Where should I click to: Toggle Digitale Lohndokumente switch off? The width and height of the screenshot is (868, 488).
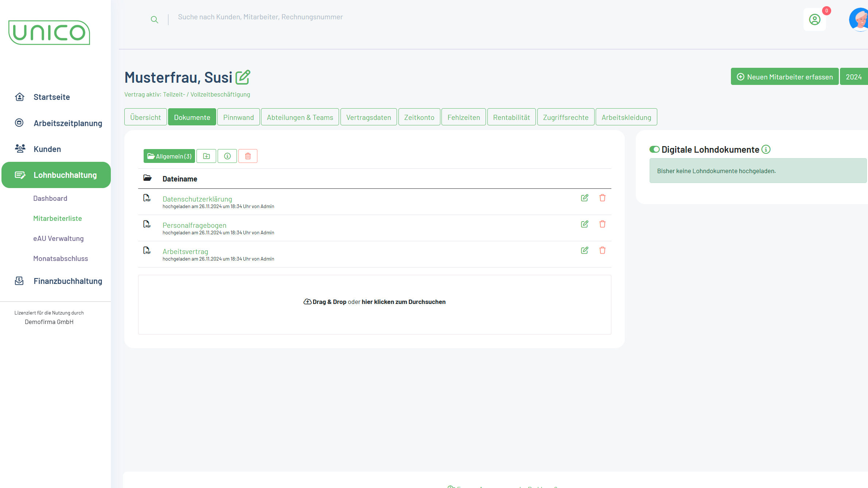coord(654,149)
